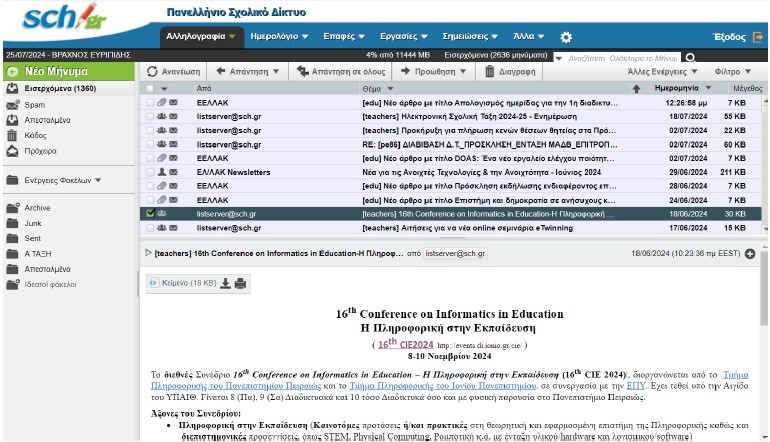Open the Αλληλογραφία menu
770x442 pixels.
pyautogui.click(x=201, y=36)
